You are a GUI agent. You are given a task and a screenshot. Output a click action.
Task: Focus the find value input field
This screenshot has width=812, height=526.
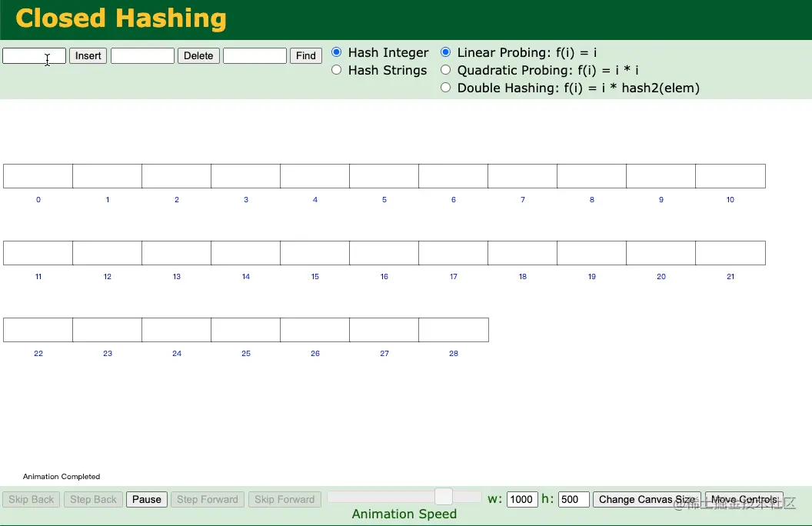click(x=255, y=55)
